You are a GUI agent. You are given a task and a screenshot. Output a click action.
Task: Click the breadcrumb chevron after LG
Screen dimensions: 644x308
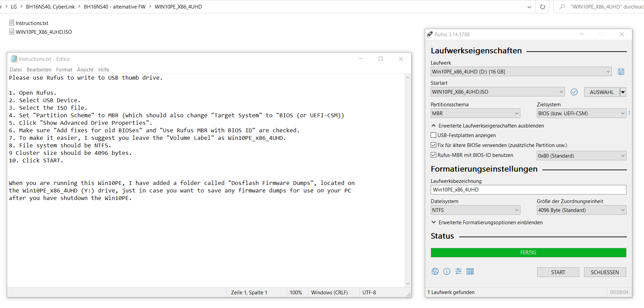21,7
